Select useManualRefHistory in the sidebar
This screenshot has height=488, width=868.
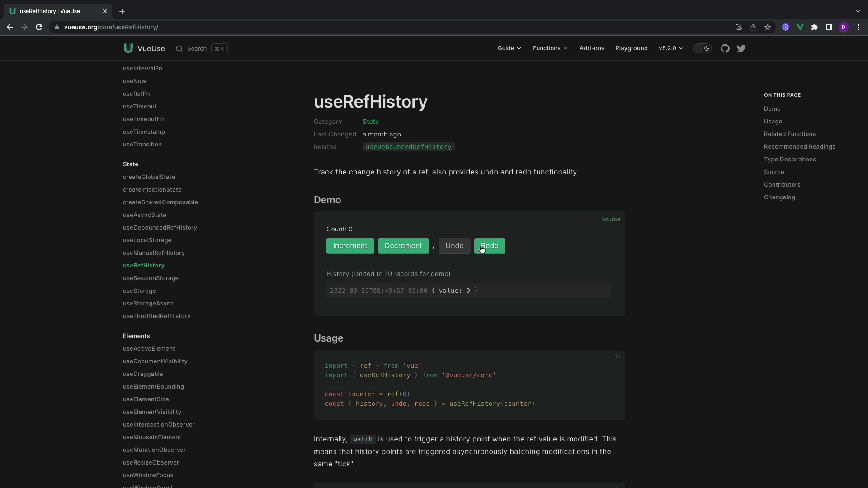(154, 253)
